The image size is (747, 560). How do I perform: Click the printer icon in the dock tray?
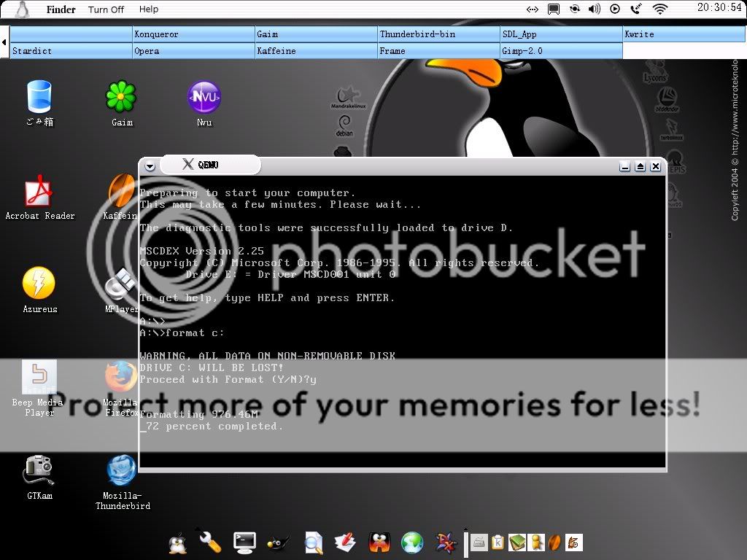point(479,542)
